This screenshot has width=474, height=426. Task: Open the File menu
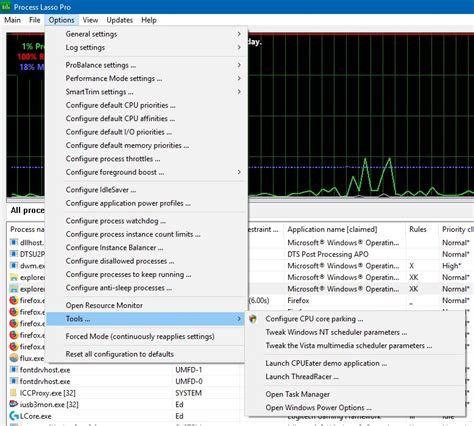tap(35, 20)
